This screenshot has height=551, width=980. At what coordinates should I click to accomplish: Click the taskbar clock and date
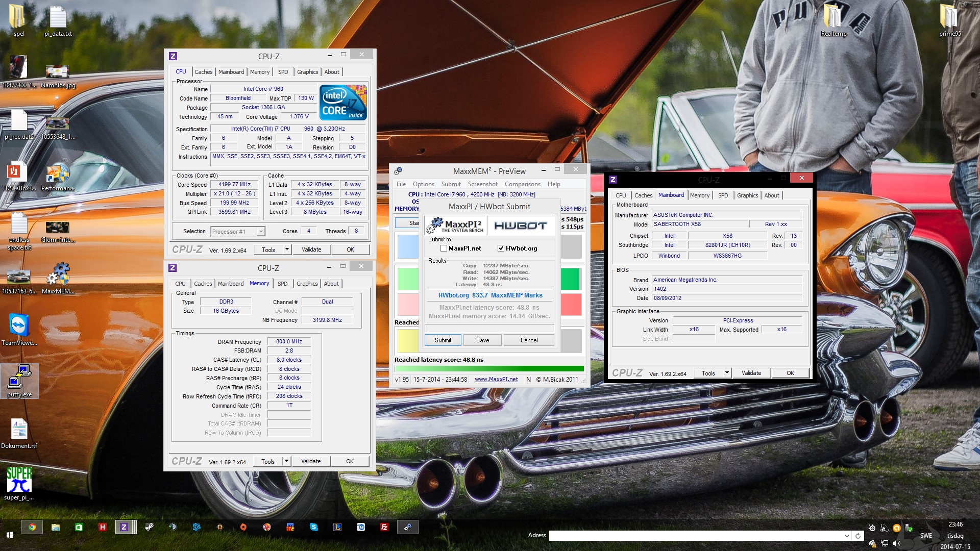[955, 535]
